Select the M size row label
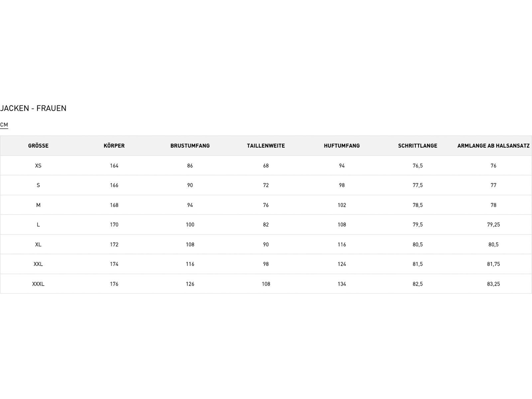532x399 pixels. pos(38,205)
